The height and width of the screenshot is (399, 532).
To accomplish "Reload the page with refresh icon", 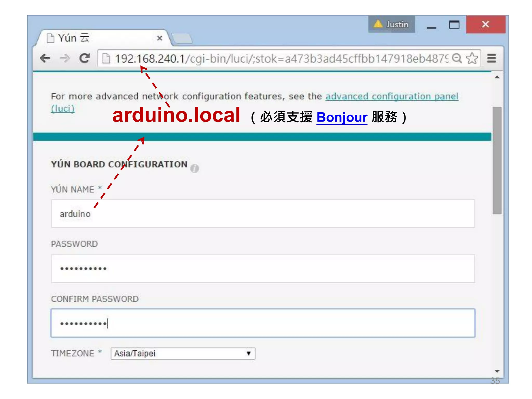I will pyautogui.click(x=84, y=58).
